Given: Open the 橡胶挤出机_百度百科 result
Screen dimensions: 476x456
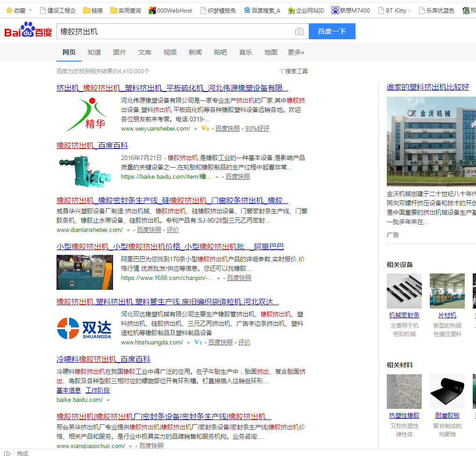Looking at the screenshot, I should (92, 146).
